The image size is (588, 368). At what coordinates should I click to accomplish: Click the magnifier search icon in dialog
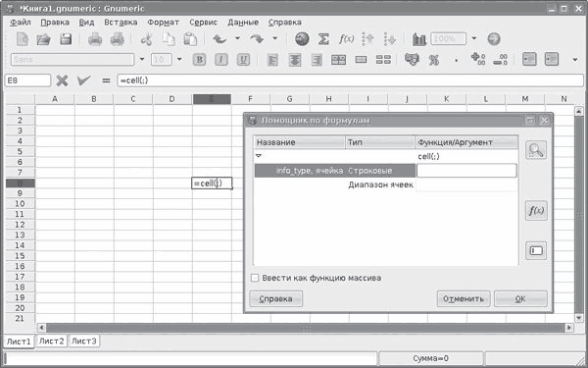click(x=536, y=150)
